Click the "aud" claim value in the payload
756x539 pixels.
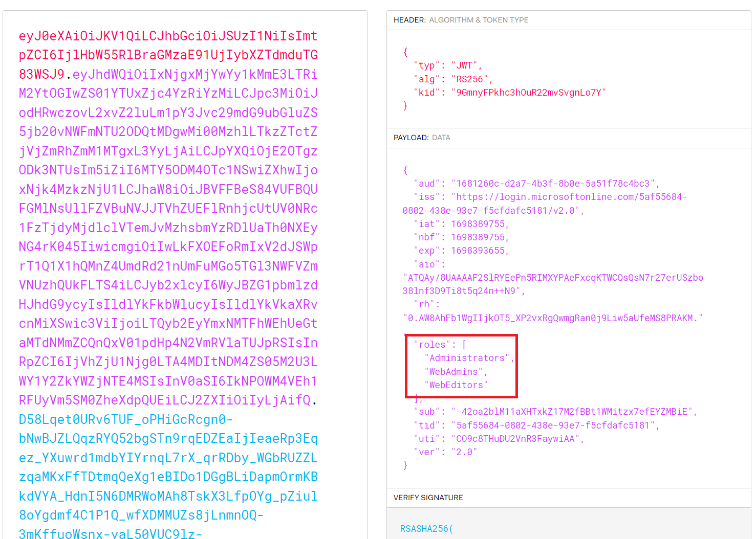[555, 184]
